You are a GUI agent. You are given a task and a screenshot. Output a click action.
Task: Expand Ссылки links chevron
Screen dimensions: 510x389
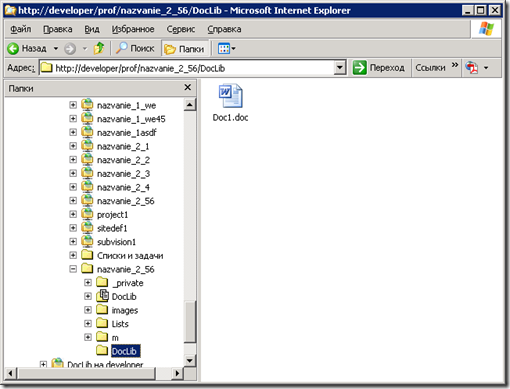click(455, 65)
